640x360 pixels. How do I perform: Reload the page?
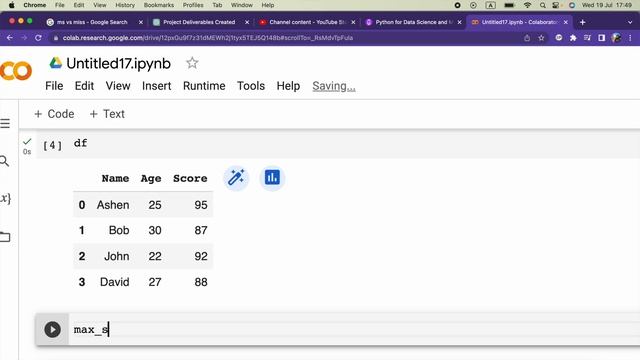coord(38,38)
